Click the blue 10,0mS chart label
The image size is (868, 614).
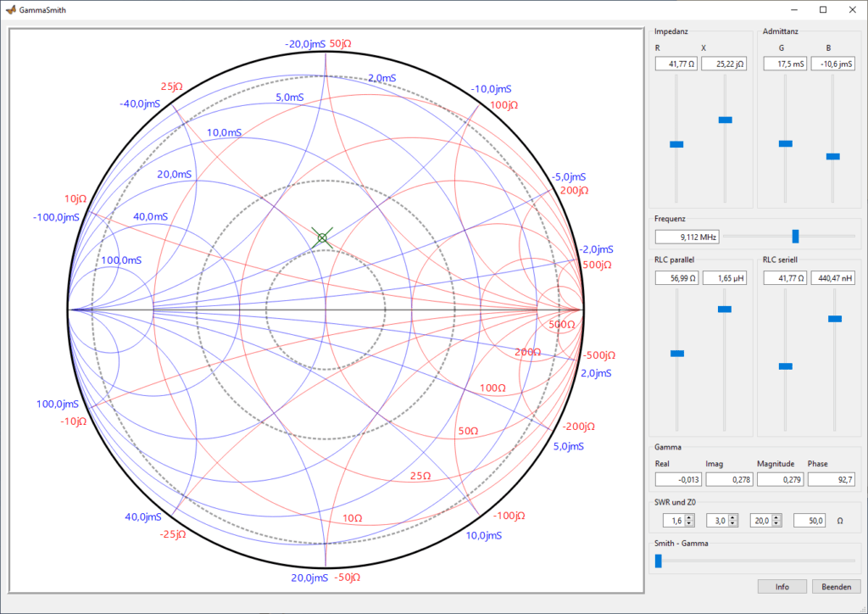224,133
